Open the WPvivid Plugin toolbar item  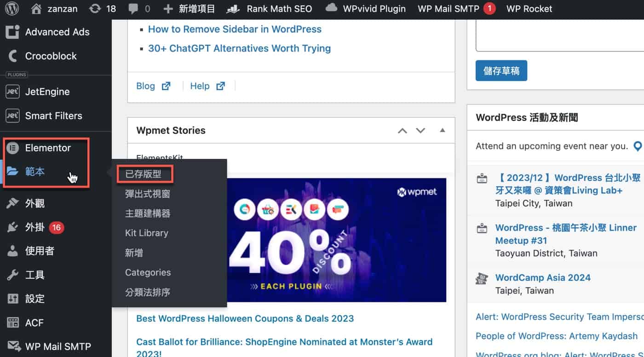[365, 9]
